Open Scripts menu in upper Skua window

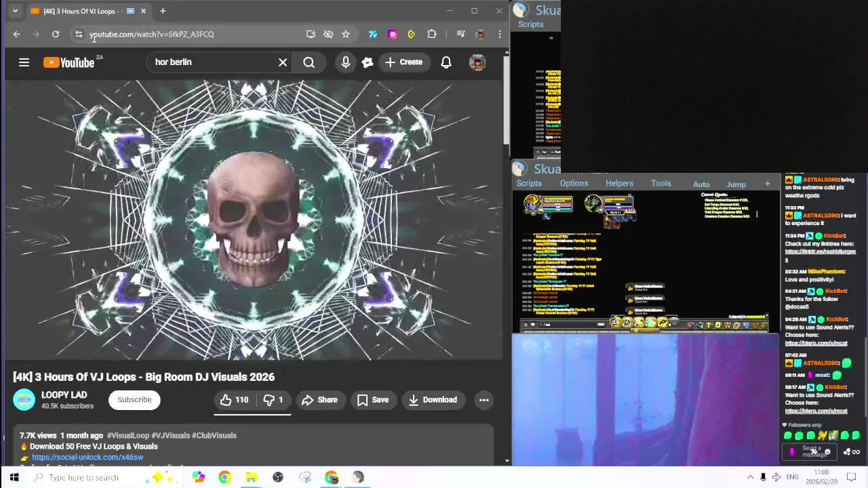[x=531, y=24]
